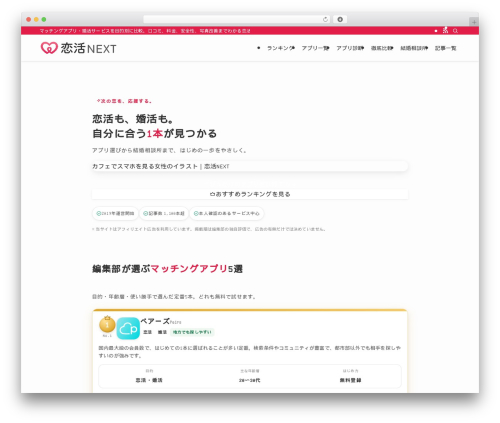
Task: Click the ペアーズ app title
Action: click(155, 321)
